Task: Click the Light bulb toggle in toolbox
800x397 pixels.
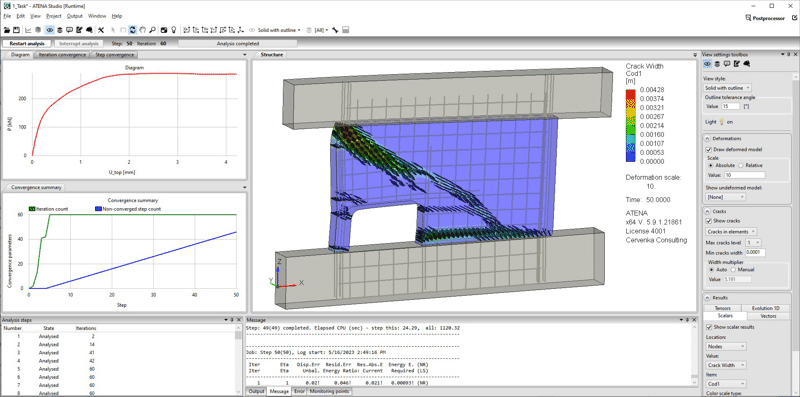Action: 722,121
